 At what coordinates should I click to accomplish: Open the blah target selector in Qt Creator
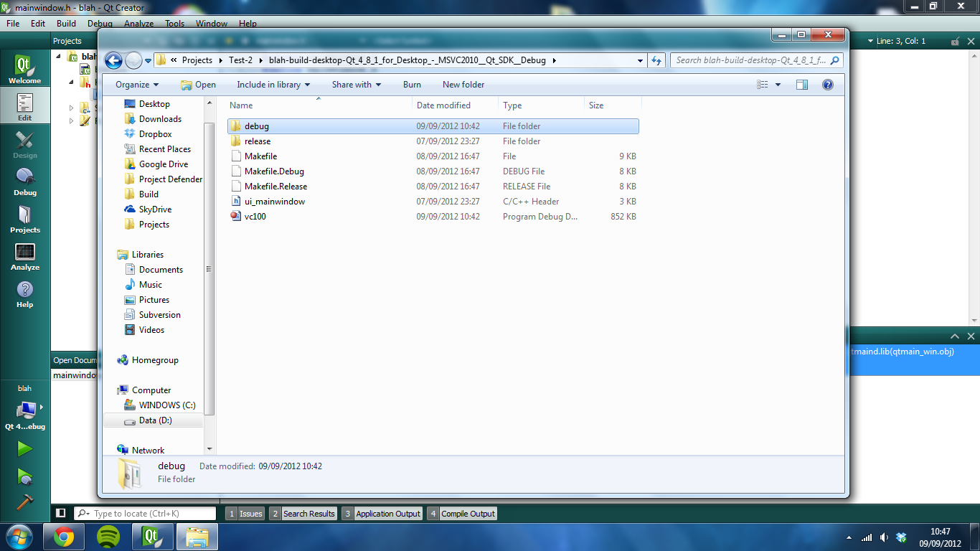(25, 409)
